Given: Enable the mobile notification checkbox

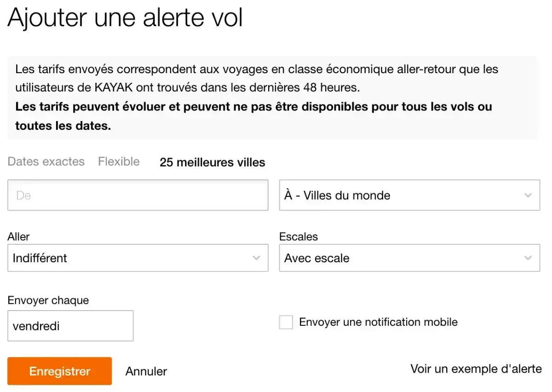Looking at the screenshot, I should click(286, 323).
